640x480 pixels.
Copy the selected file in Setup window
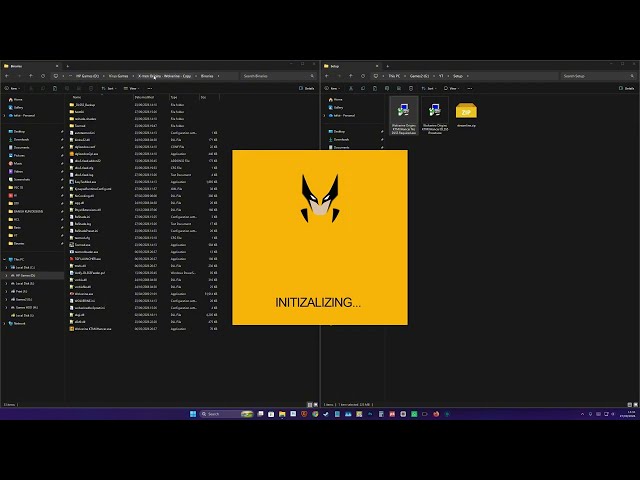[363, 88]
